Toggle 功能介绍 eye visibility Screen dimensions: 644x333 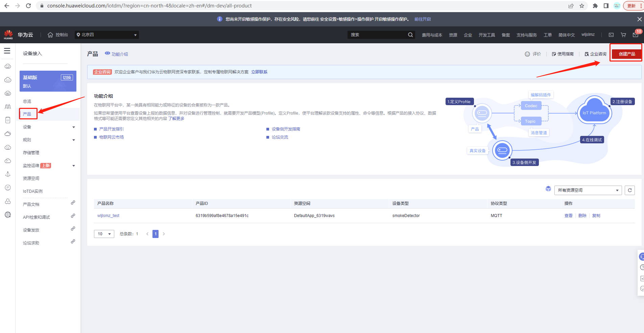click(x=108, y=53)
